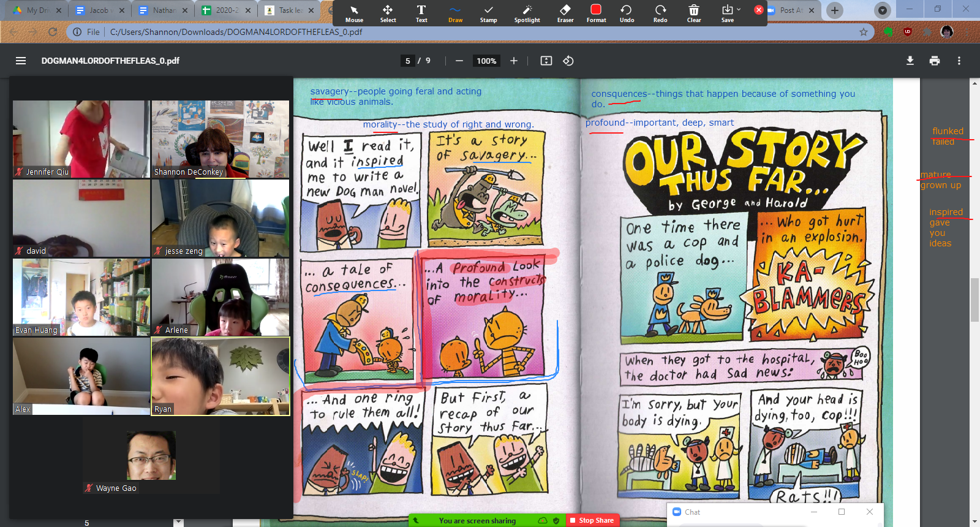The width and height of the screenshot is (980, 527).
Task: Select jesse zeng's video tile
Action: click(221, 218)
